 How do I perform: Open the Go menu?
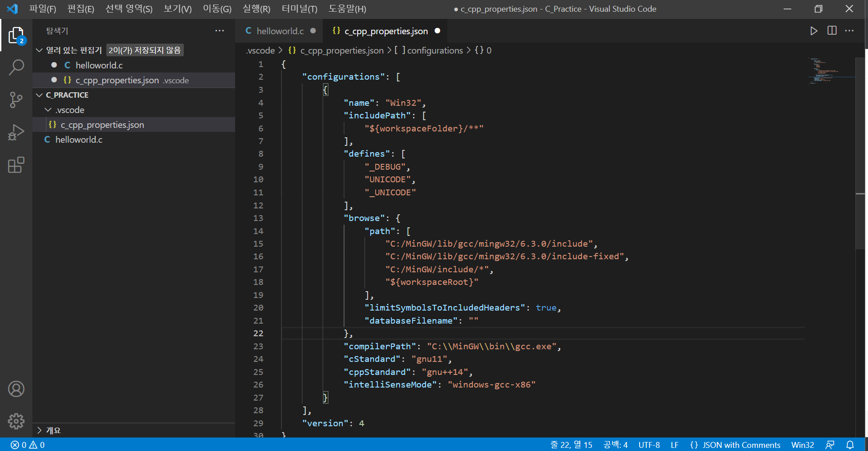click(x=217, y=9)
